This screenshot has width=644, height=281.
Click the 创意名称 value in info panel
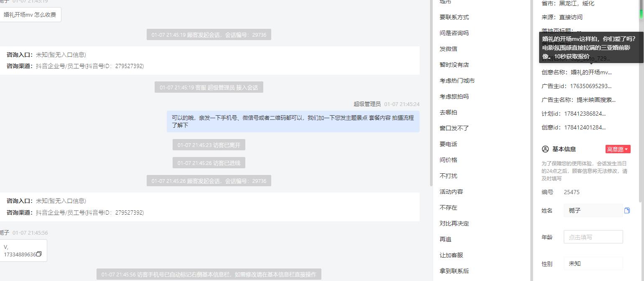[591, 72]
